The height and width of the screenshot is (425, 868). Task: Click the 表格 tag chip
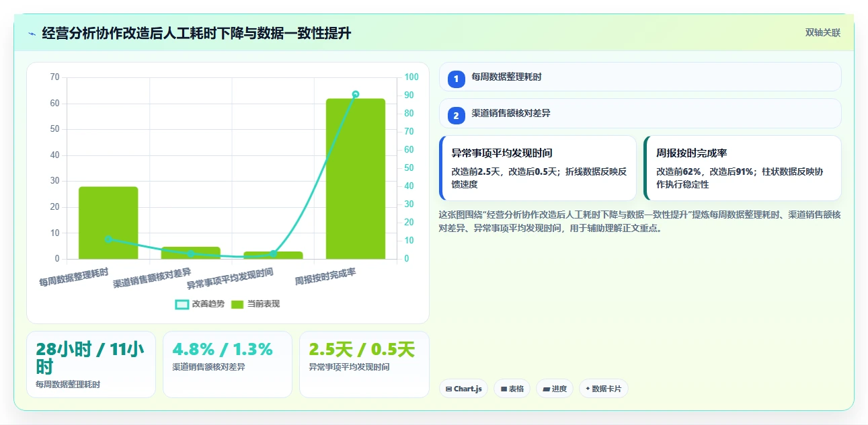512,389
